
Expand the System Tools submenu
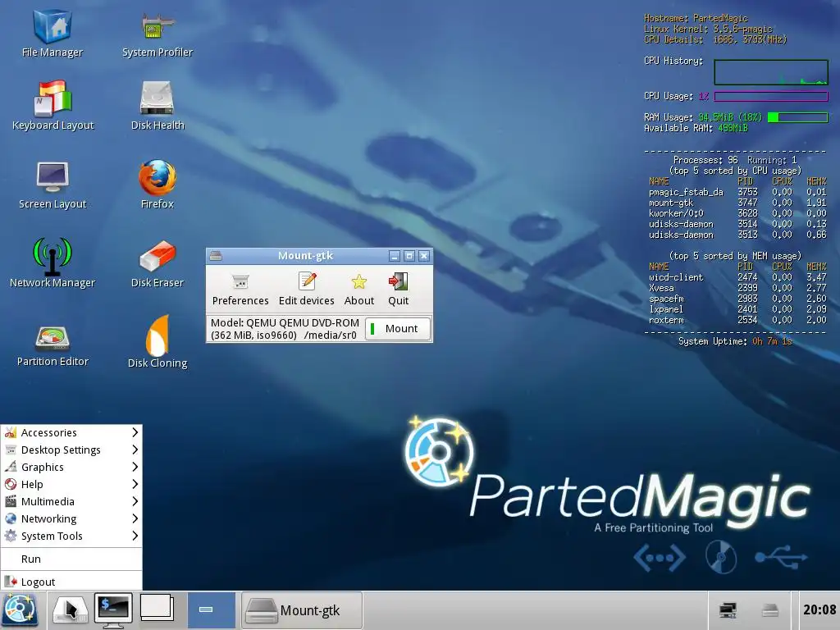coord(71,536)
